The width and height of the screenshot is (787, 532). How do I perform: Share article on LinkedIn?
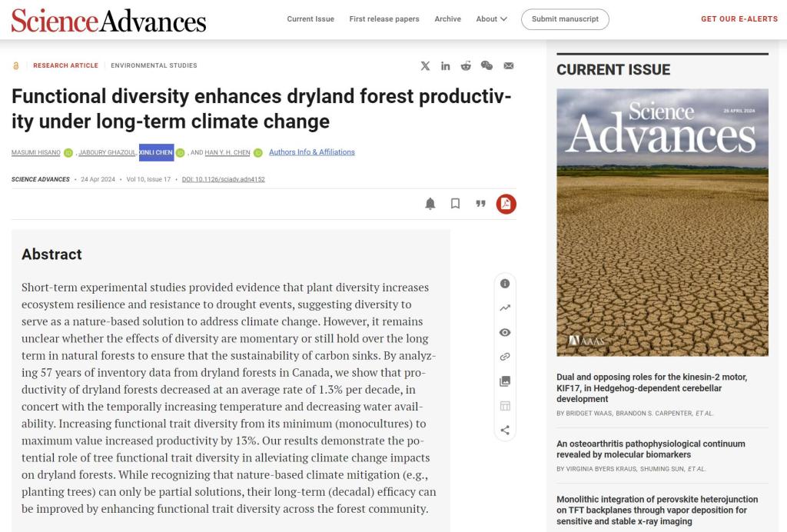[446, 66]
